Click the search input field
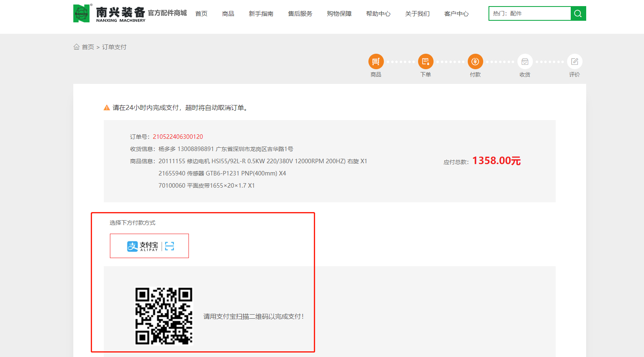Screen dimensions: 644x357 530,13
